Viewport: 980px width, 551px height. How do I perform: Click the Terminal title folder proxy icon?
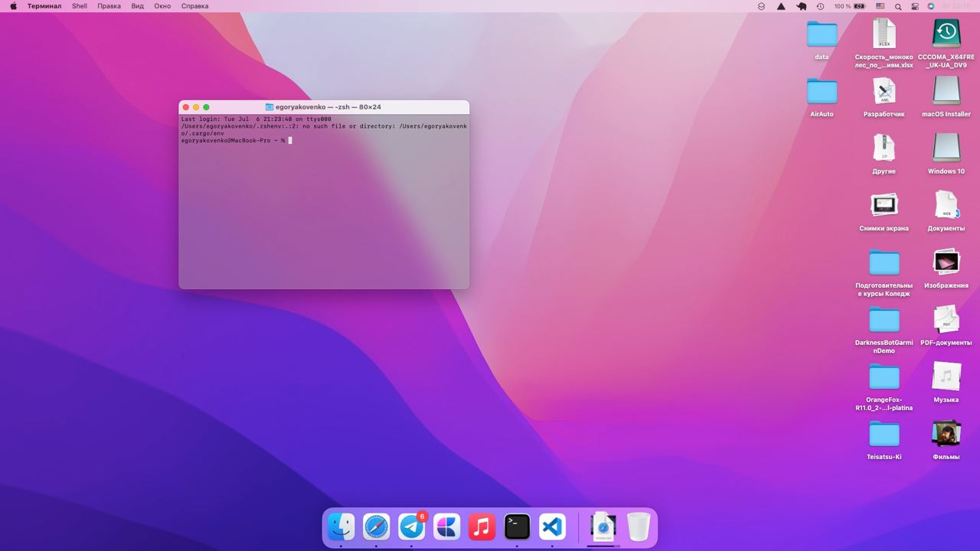(x=269, y=107)
